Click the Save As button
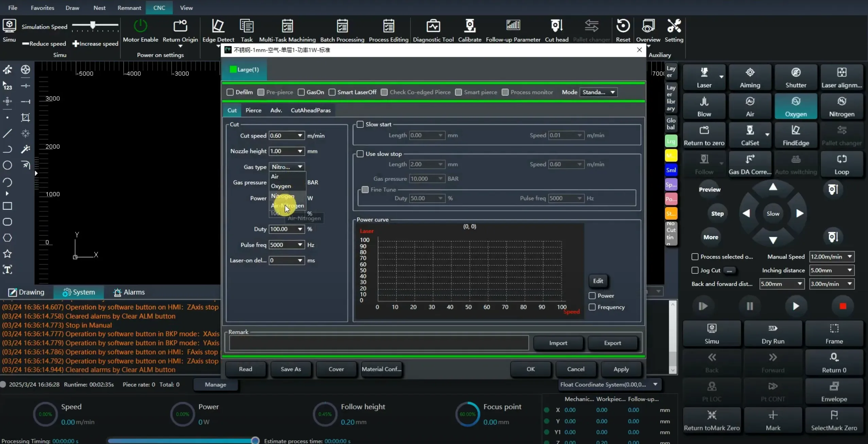This screenshot has height=444, width=868. [x=291, y=369]
